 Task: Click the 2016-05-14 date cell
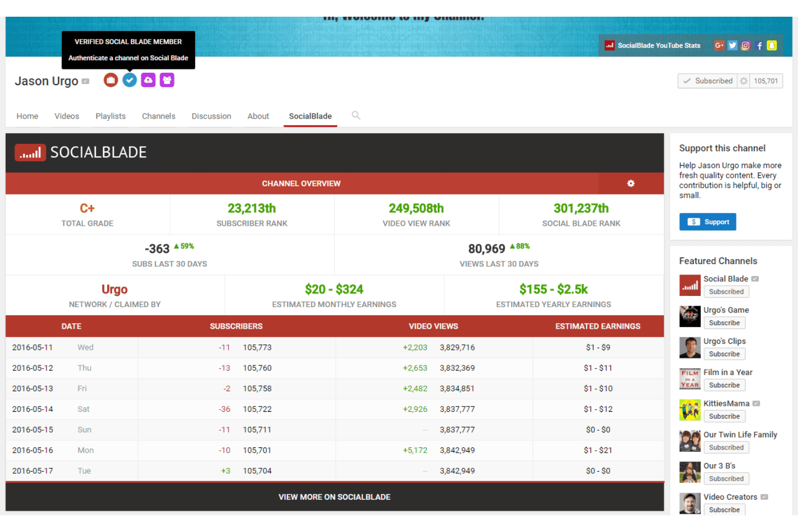tap(33, 409)
